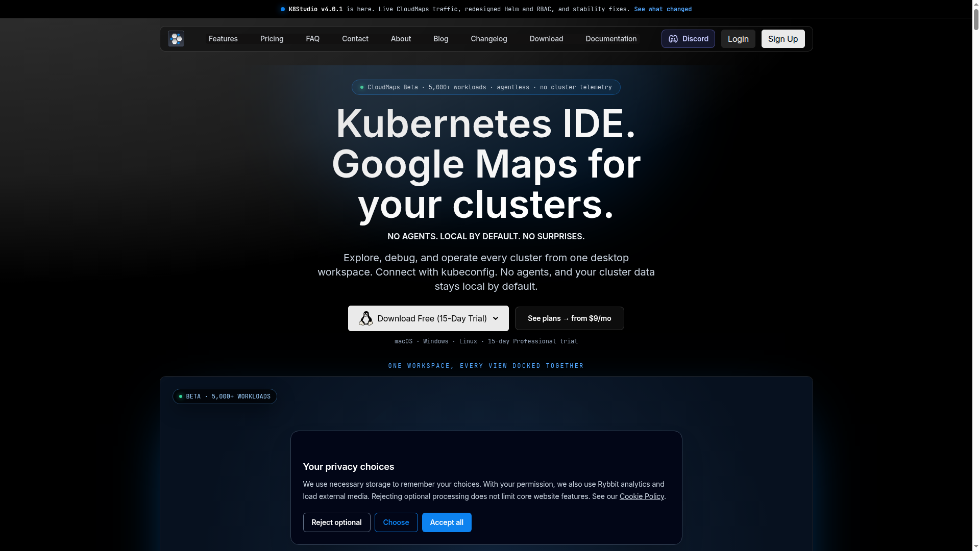This screenshot has height=551, width=980.
Task: Click the Discord icon in navbar
Action: click(x=673, y=39)
